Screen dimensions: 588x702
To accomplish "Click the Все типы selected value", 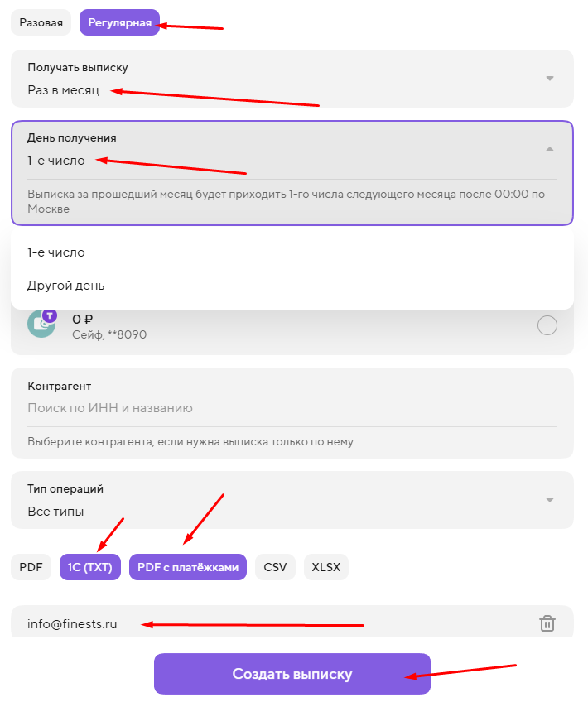I will click(55, 512).
